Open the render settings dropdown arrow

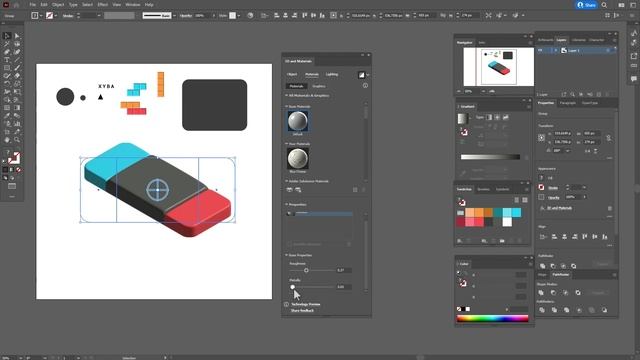368,75
